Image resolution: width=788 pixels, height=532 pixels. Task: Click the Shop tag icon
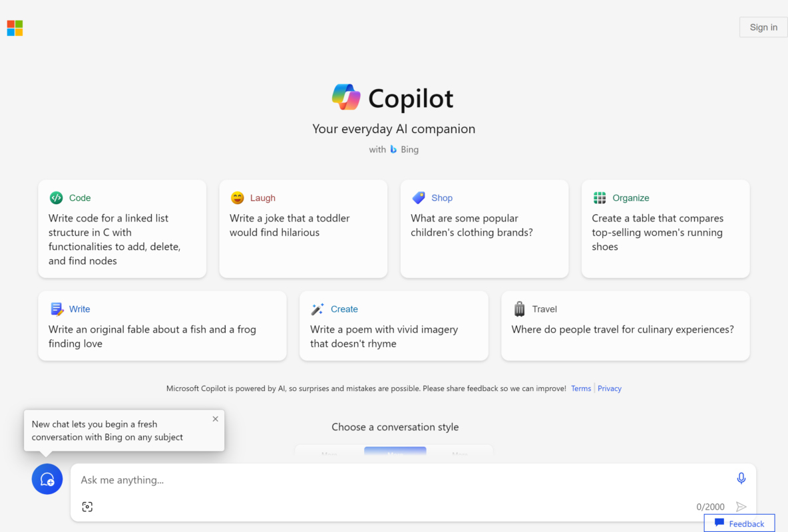click(x=418, y=198)
